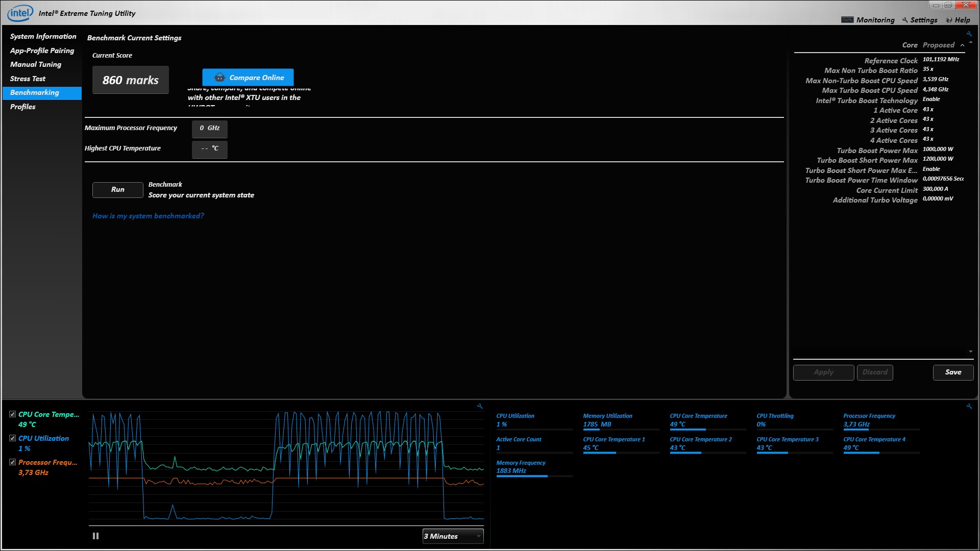Click the Intel logo icon

coord(20,13)
